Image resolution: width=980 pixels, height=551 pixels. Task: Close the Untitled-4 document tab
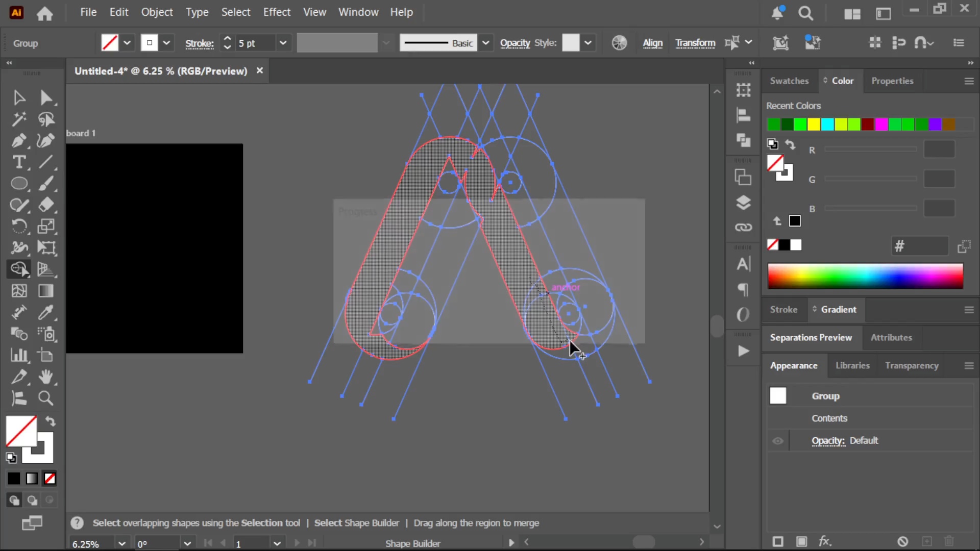(259, 71)
